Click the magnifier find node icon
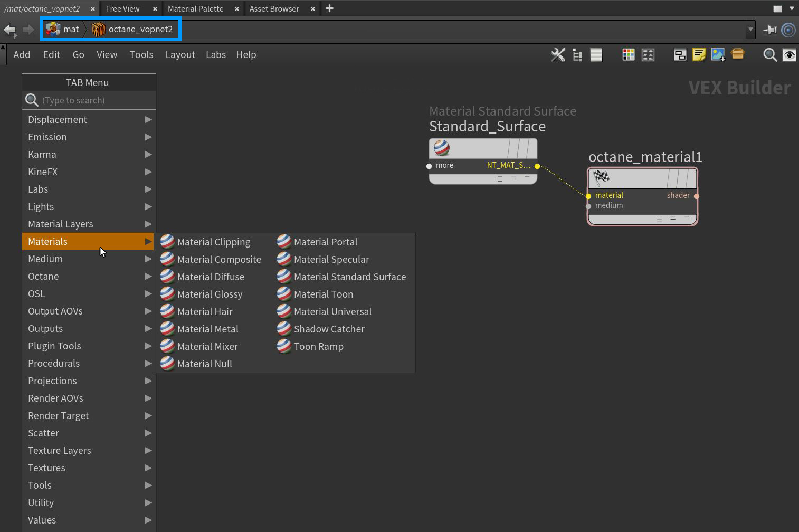Image resolution: width=799 pixels, height=532 pixels. click(x=770, y=55)
